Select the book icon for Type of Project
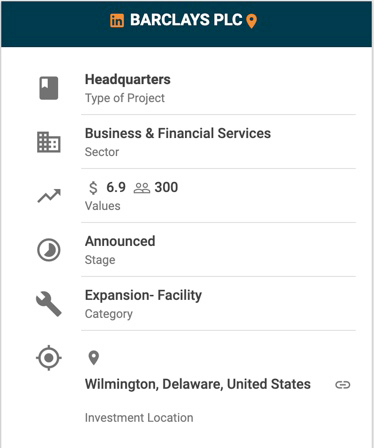Image resolution: width=374 pixels, height=448 pixels. [x=49, y=88]
